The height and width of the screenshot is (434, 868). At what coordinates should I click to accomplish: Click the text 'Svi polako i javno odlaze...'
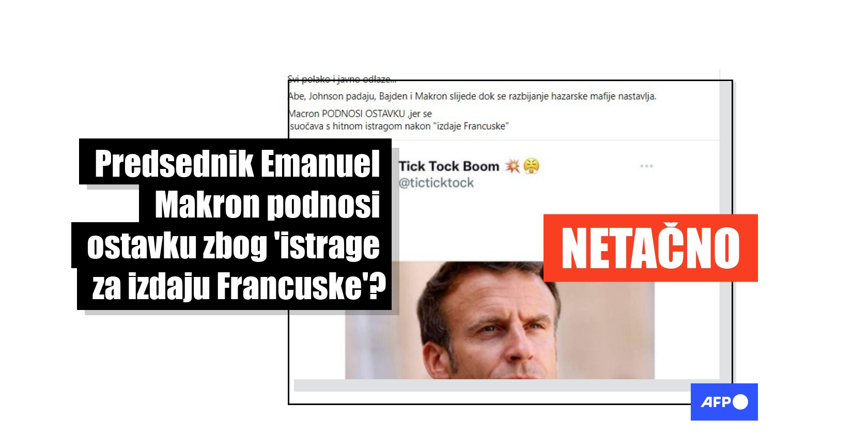click(x=342, y=79)
